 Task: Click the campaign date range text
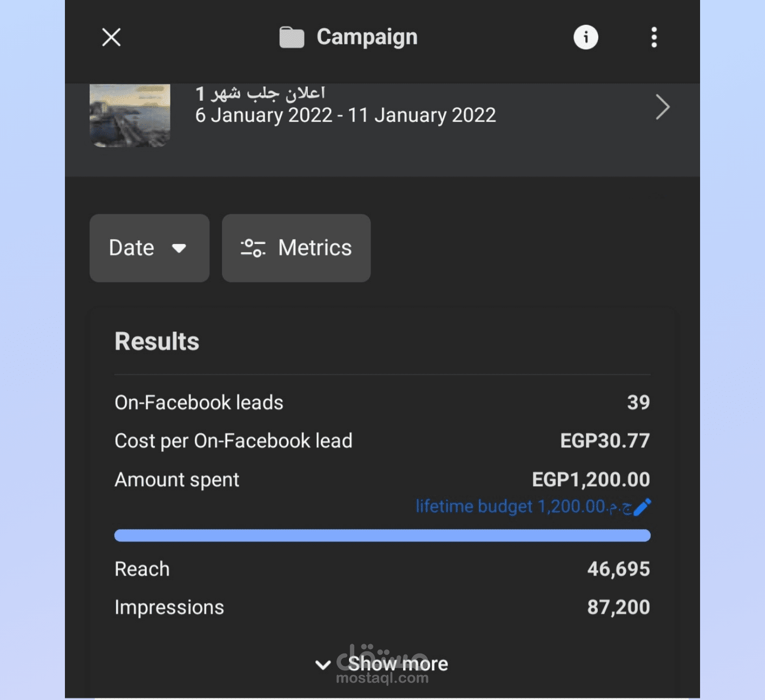345,115
